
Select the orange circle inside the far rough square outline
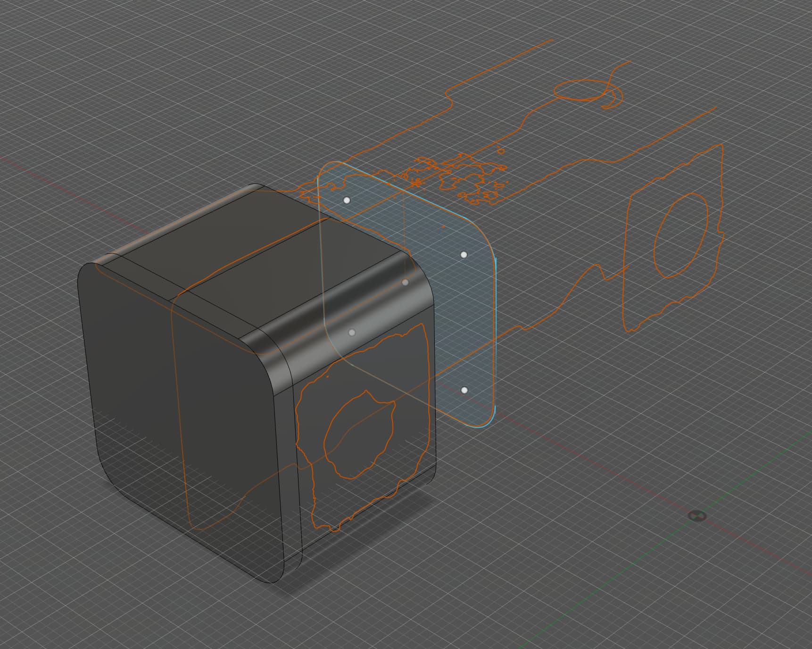coord(681,235)
